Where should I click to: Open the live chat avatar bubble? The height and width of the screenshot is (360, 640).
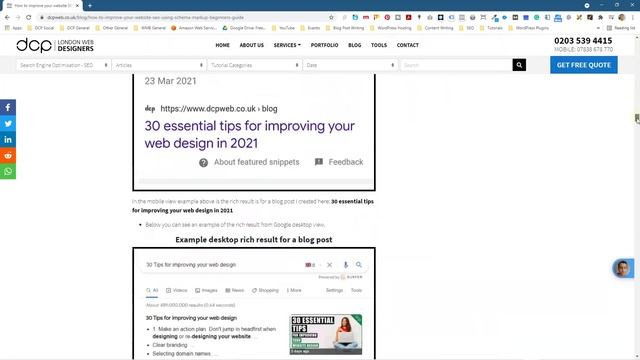pyautogui.click(x=623, y=268)
